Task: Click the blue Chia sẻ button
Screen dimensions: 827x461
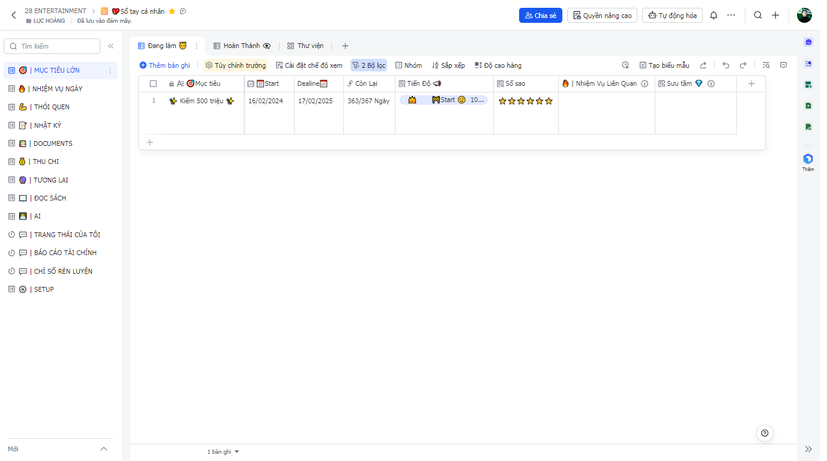Action: (x=540, y=16)
